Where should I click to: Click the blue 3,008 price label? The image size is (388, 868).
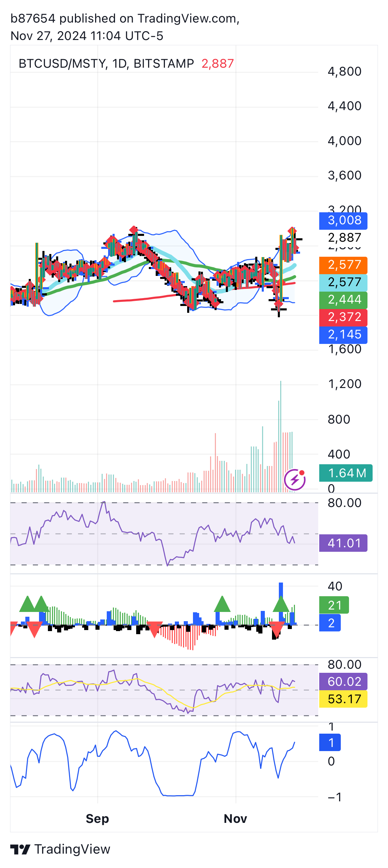pos(343,221)
